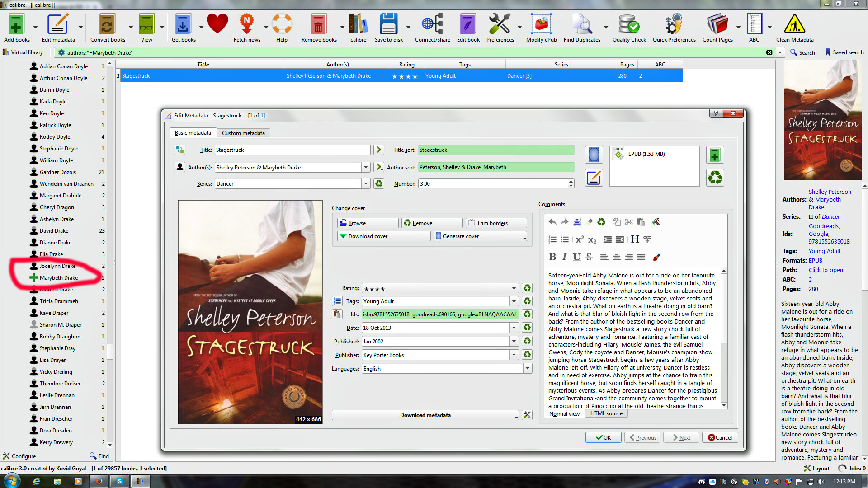Screen dimensions: 868x488
Task: Click add format green plus button
Action: pyautogui.click(x=715, y=155)
